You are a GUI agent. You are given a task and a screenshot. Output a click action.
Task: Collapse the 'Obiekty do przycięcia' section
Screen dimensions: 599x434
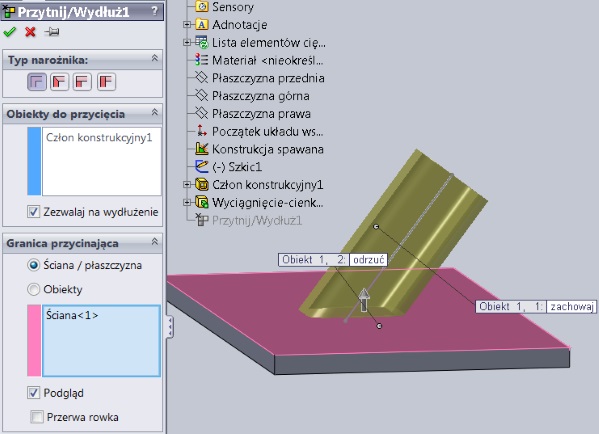point(155,112)
